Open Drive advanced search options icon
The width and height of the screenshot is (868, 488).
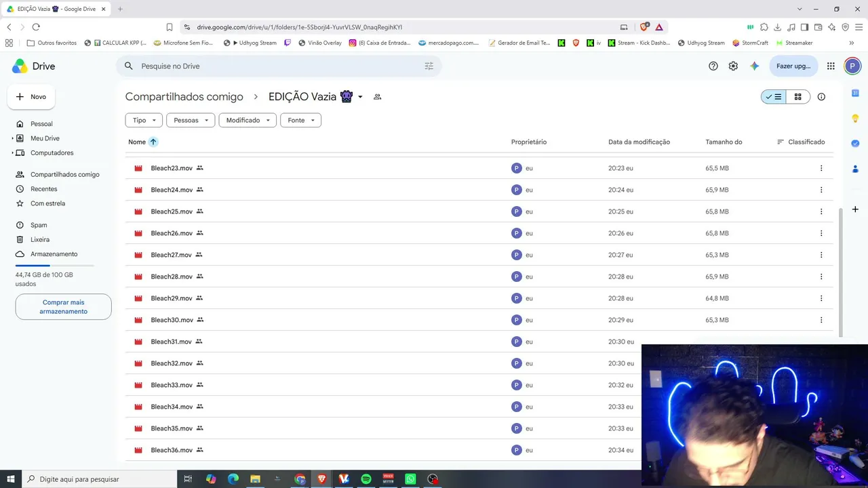pos(429,66)
